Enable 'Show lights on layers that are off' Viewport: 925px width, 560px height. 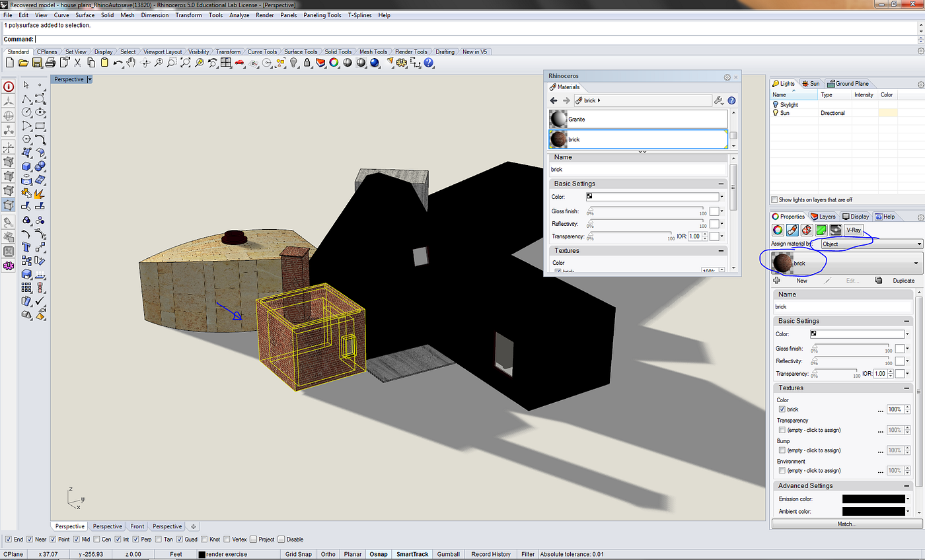[774, 199]
